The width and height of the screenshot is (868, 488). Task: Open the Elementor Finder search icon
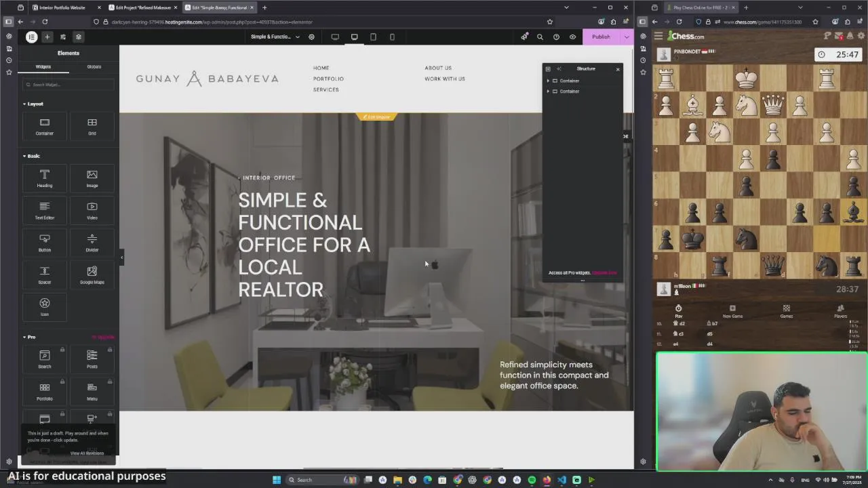coord(540,37)
